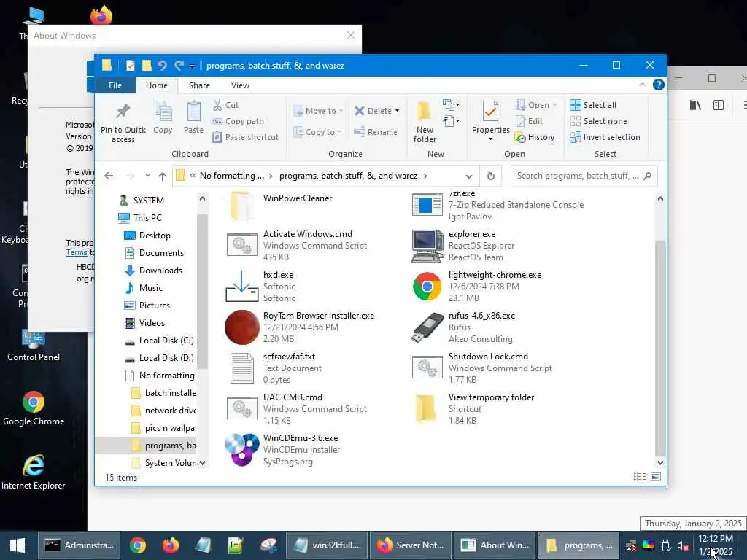
Task: Select the ReactOS explorer.exe icon
Action: (427, 246)
